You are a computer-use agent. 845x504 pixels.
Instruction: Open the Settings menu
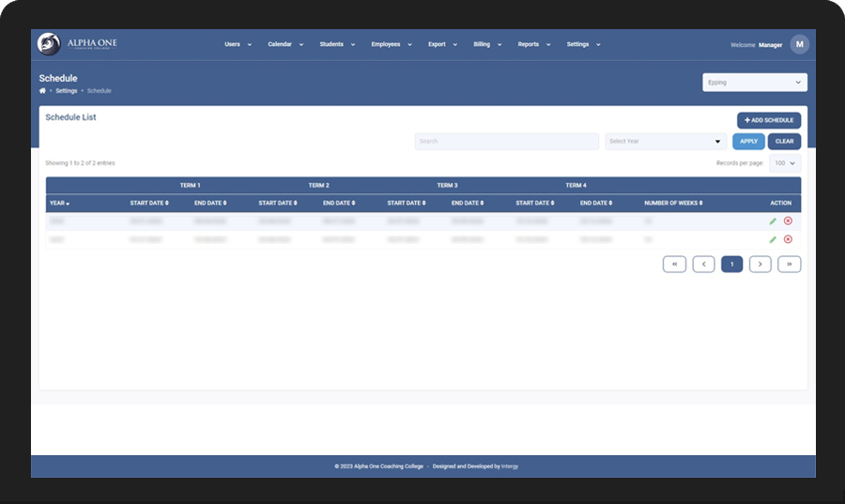tap(583, 44)
